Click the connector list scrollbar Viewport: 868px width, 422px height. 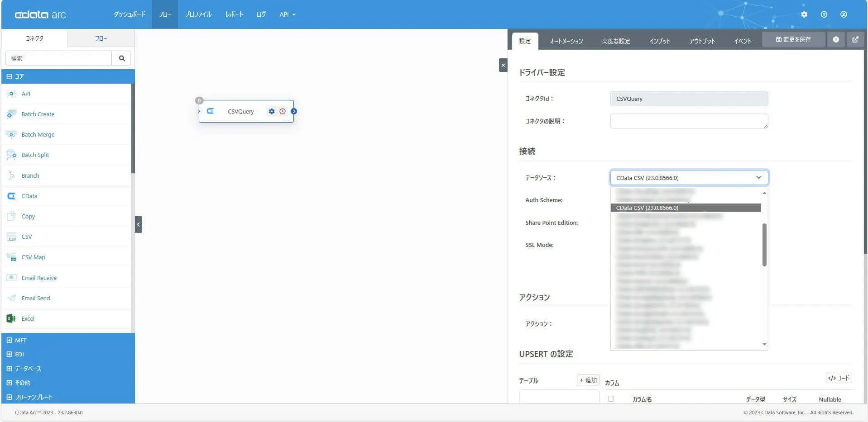click(x=133, y=128)
